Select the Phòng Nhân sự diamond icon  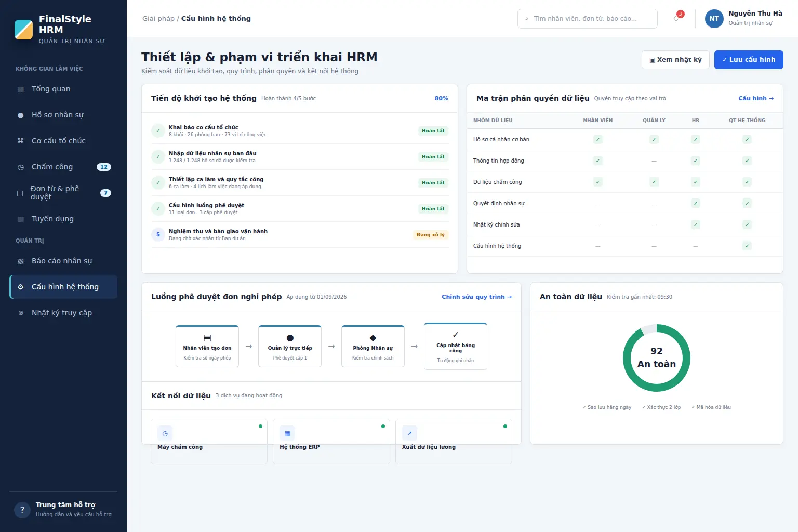click(373, 338)
